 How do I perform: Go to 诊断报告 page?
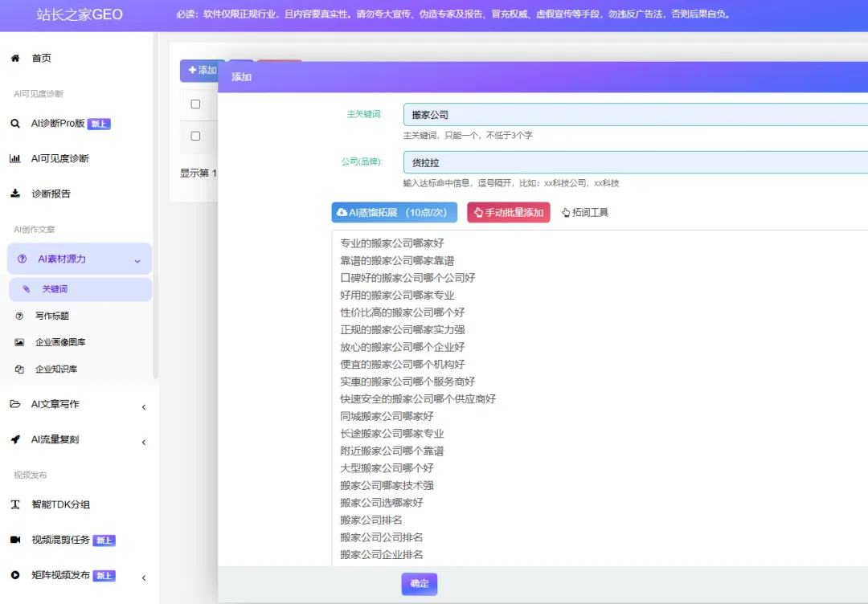[x=51, y=194]
